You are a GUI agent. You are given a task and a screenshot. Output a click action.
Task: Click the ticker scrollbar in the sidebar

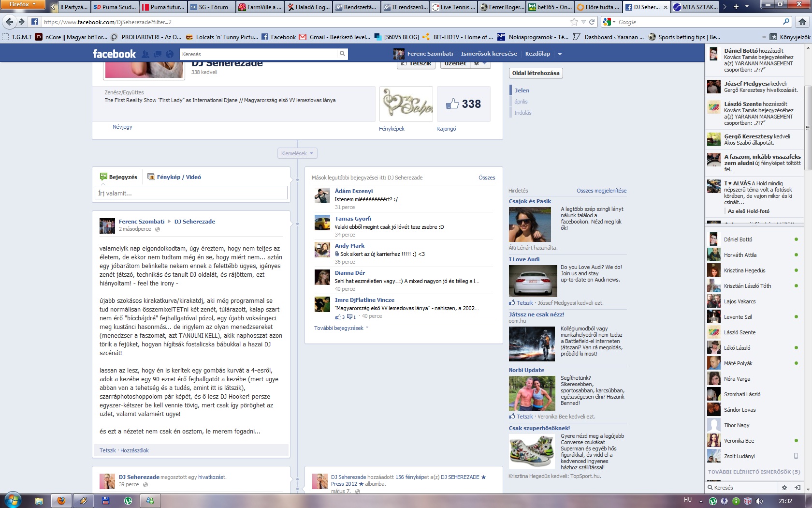808,128
